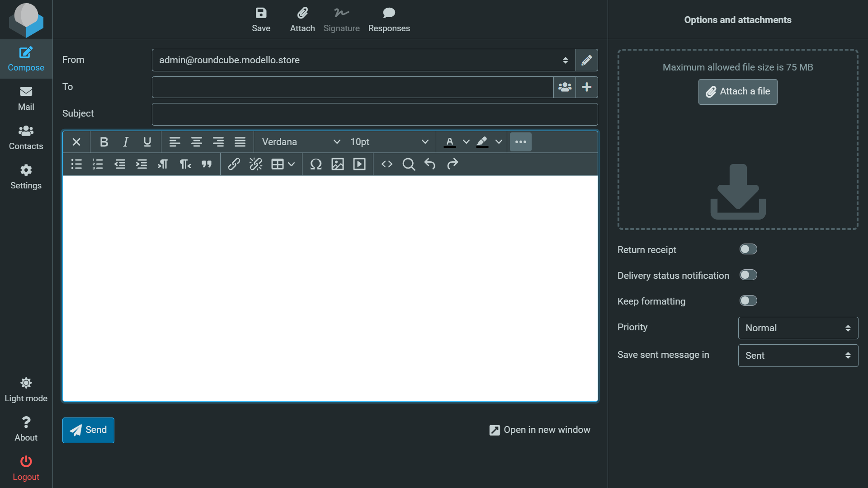Open the text color picker arrow
This screenshot has height=488, width=868.
[466, 142]
